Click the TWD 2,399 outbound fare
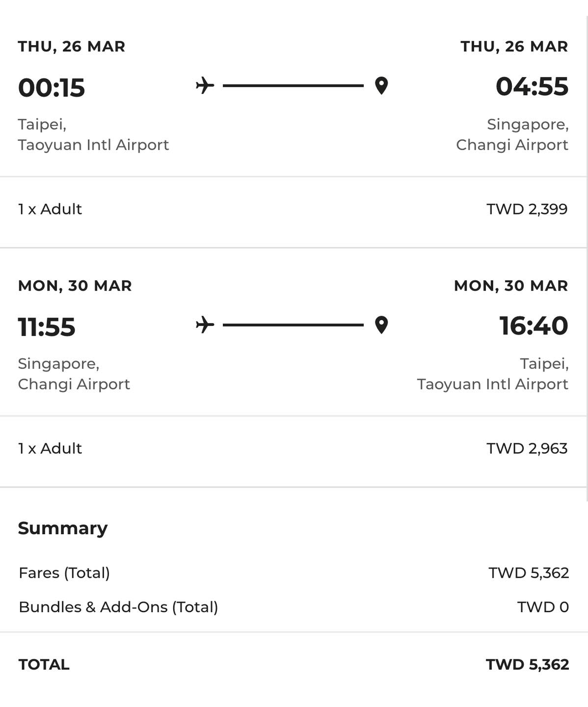The height and width of the screenshot is (707, 588). coord(527,209)
